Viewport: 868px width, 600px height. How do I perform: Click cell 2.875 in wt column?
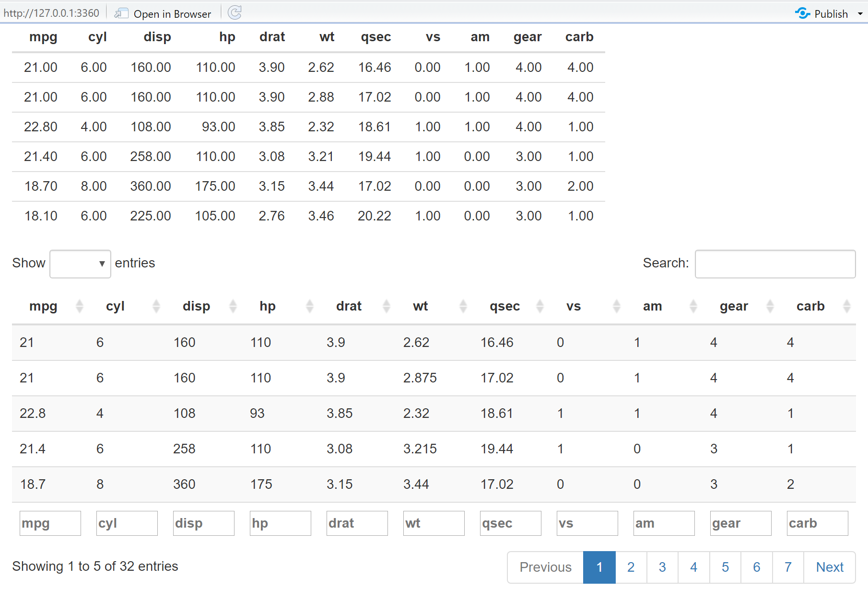point(420,378)
